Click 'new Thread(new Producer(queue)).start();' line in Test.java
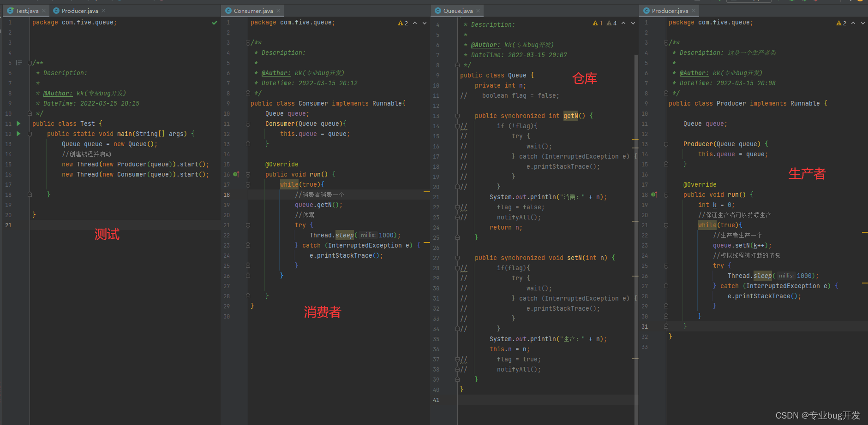Image resolution: width=868 pixels, height=425 pixels. coord(135,164)
